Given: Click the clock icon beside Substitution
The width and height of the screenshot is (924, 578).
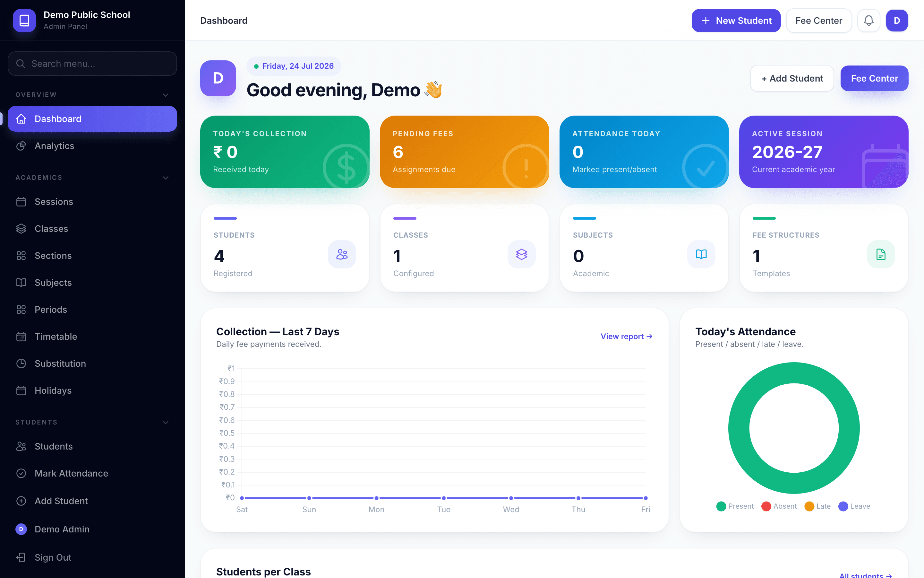Looking at the screenshot, I should (x=21, y=363).
